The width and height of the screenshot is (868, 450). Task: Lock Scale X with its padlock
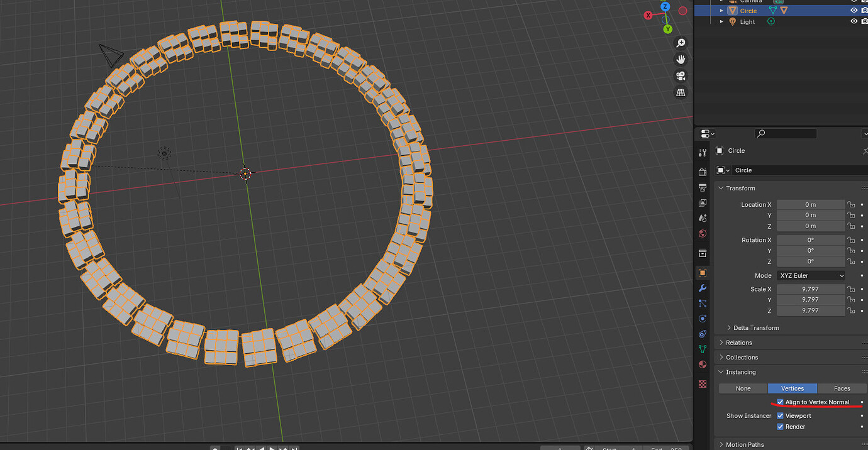pyautogui.click(x=851, y=289)
